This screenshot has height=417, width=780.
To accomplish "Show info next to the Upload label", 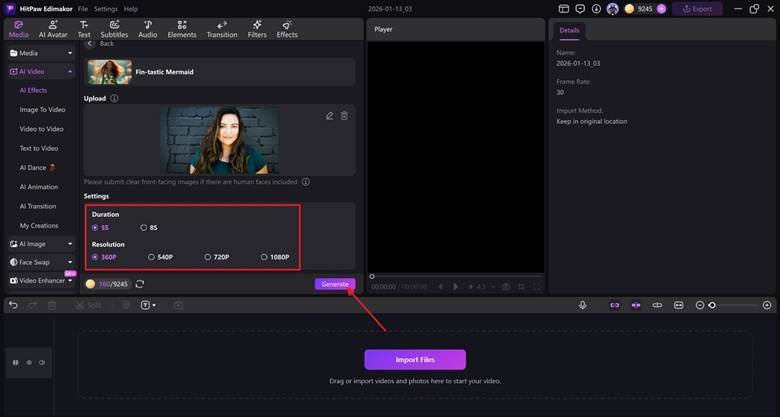I will click(x=114, y=99).
